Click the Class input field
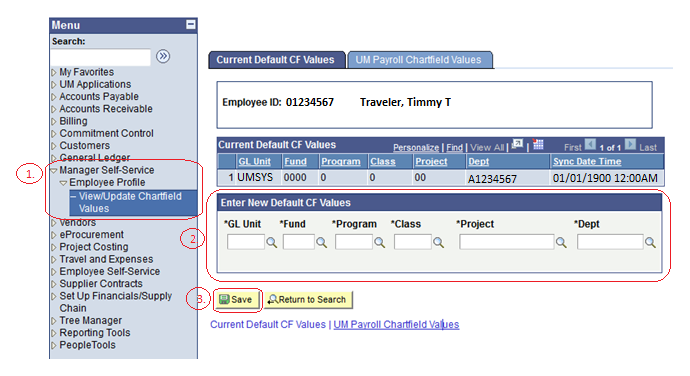Image resolution: width=690 pixels, height=376 pixels. [412, 242]
